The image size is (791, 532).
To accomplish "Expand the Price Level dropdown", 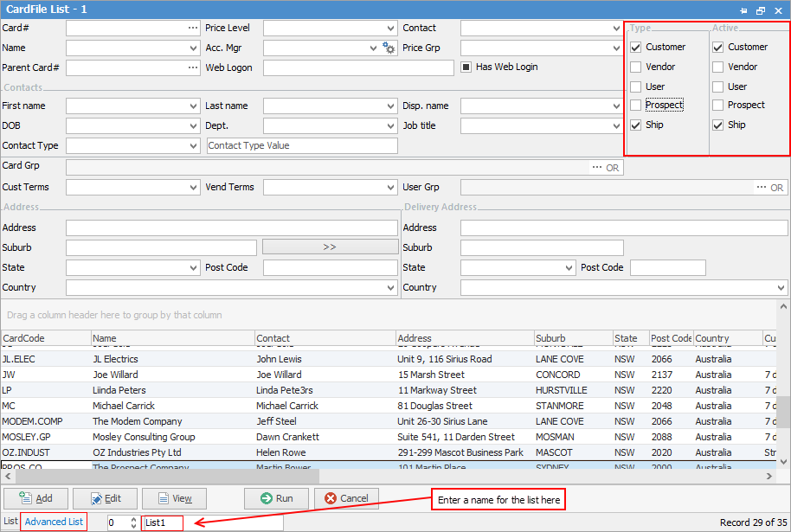I will click(390, 28).
